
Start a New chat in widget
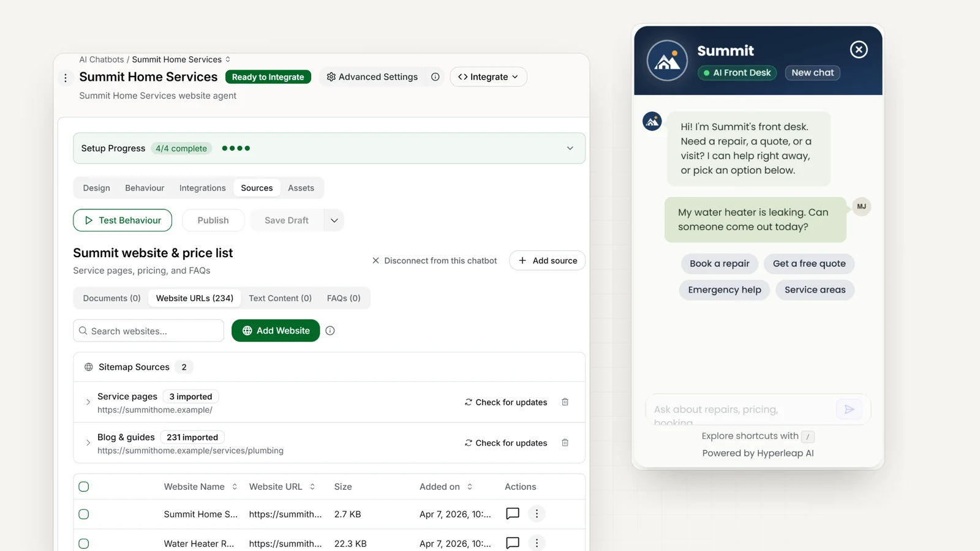point(812,73)
